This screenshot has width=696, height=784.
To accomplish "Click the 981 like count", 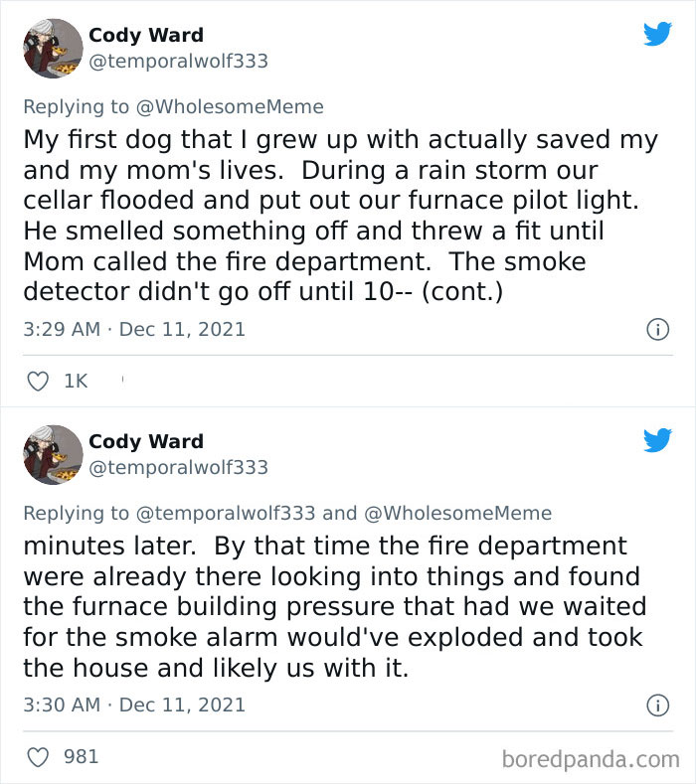I will pyautogui.click(x=81, y=757).
